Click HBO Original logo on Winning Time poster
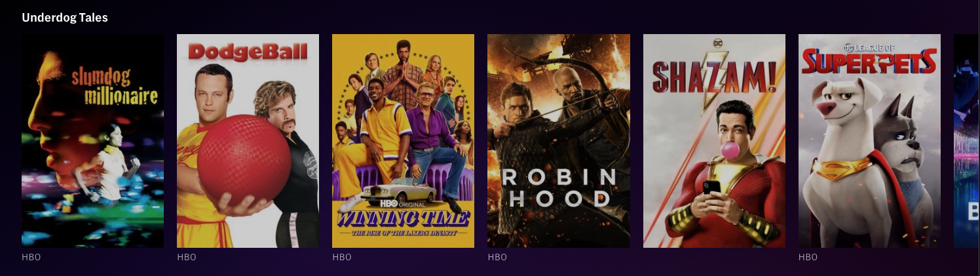The height and width of the screenshot is (276, 980). pos(403,205)
